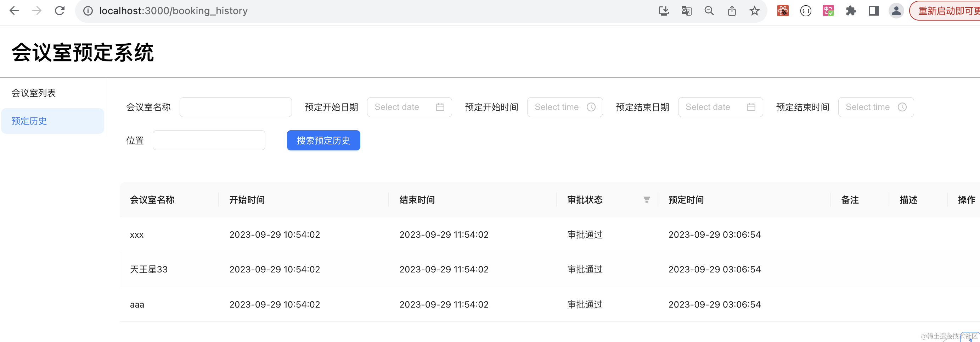Click clock icon in 预定结束时间 field
This screenshot has width=980, height=342.
tap(902, 107)
